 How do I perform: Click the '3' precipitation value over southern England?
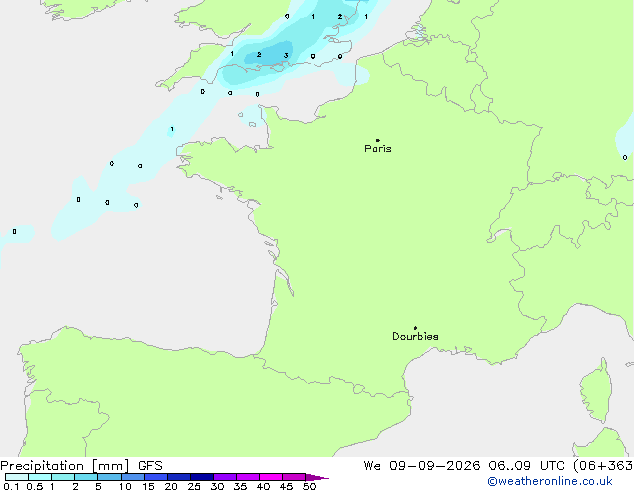(286, 55)
